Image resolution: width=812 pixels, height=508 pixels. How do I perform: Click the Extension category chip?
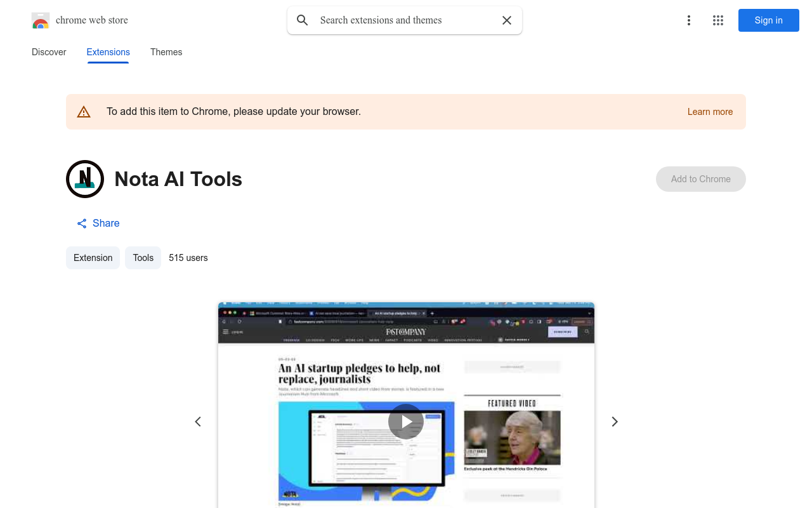[93, 258]
